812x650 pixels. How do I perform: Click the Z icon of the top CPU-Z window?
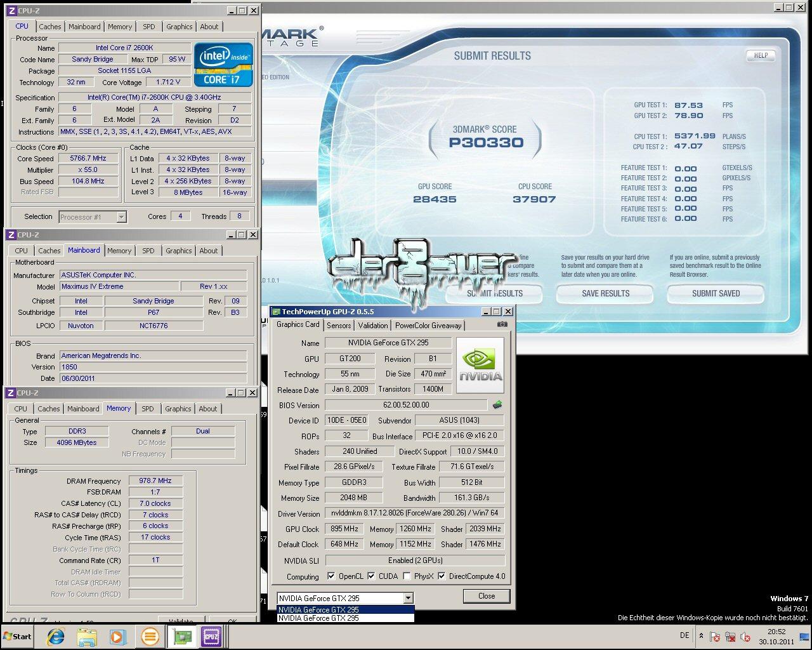tap(10, 11)
